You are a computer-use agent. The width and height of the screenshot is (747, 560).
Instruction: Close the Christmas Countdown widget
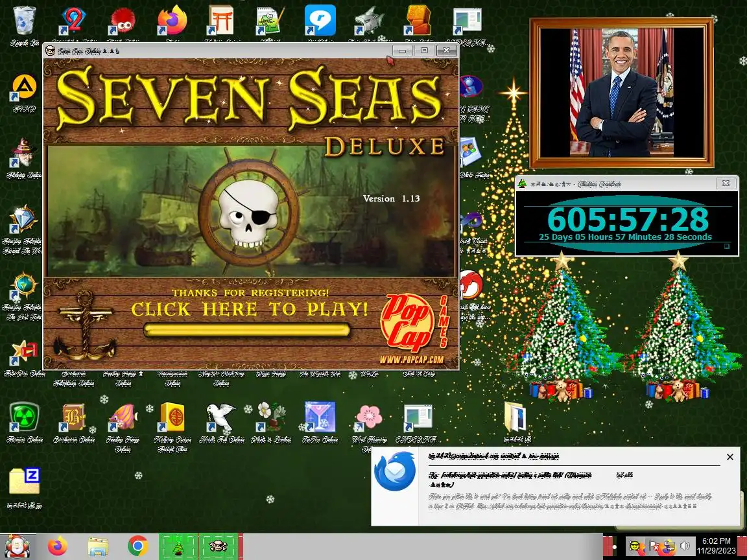coord(726,183)
